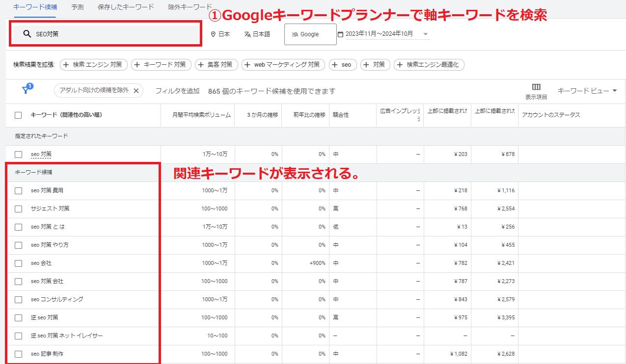Screen dimensions: 626x364
Task: Remove the アダルト向けの候補を除外 filter chip
Action: coord(136,91)
